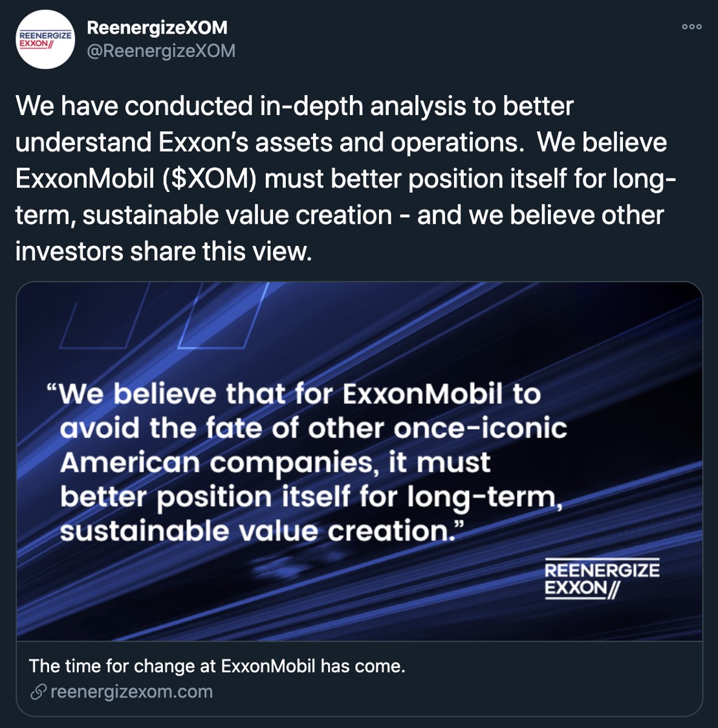The width and height of the screenshot is (718, 728).
Task: Open the ReenergizeXOM profile avatar
Action: pyautogui.click(x=45, y=39)
